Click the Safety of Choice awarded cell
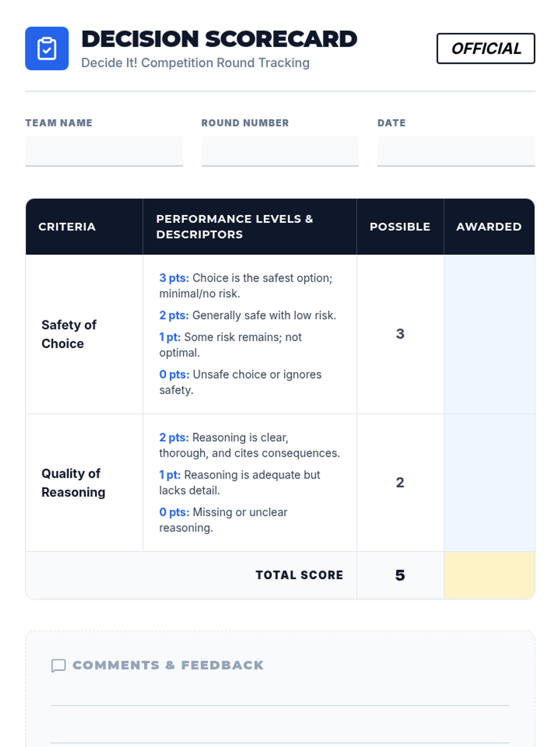The width and height of the screenshot is (560, 747). click(x=489, y=334)
